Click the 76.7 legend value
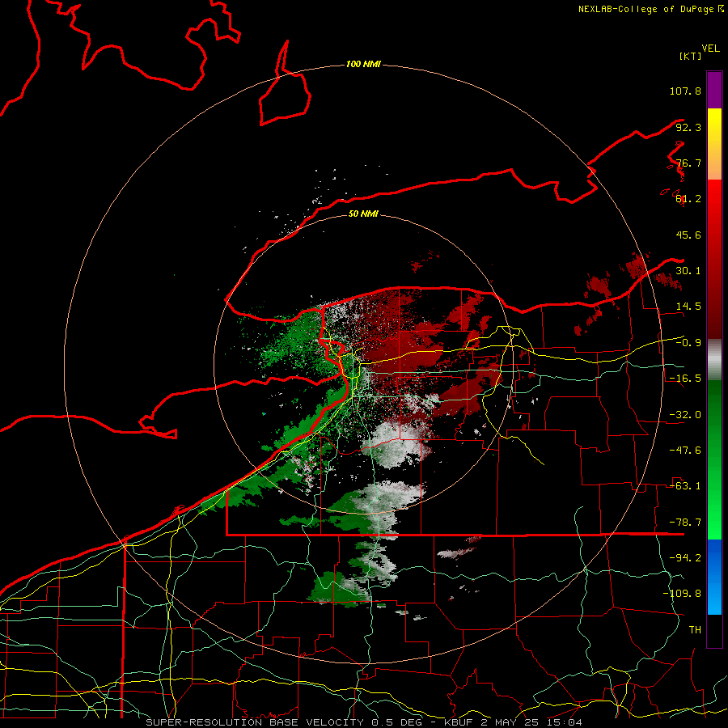The height and width of the screenshot is (728, 728). point(688,163)
